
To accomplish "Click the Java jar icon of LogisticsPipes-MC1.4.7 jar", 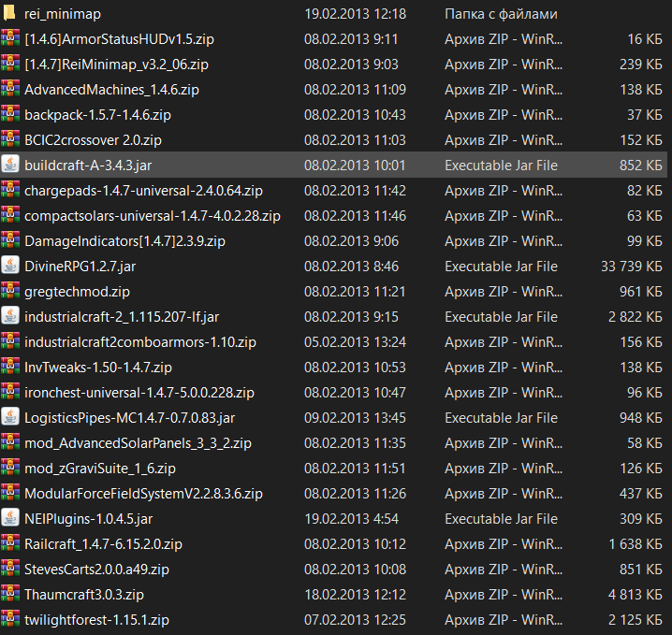I will (x=10, y=417).
